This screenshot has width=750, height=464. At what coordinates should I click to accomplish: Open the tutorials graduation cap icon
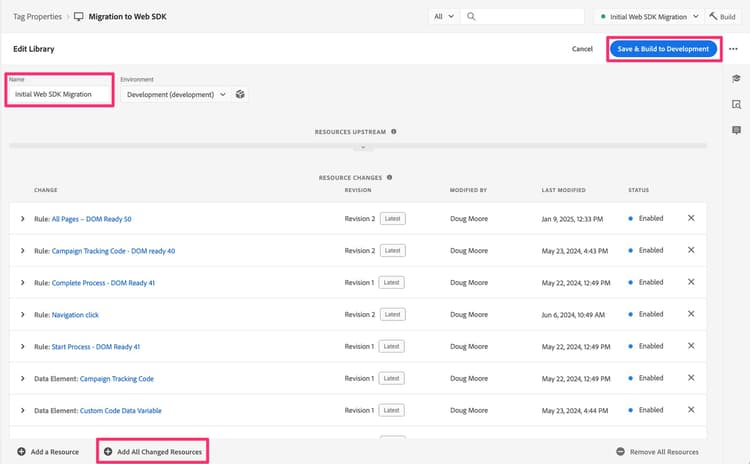(736, 78)
